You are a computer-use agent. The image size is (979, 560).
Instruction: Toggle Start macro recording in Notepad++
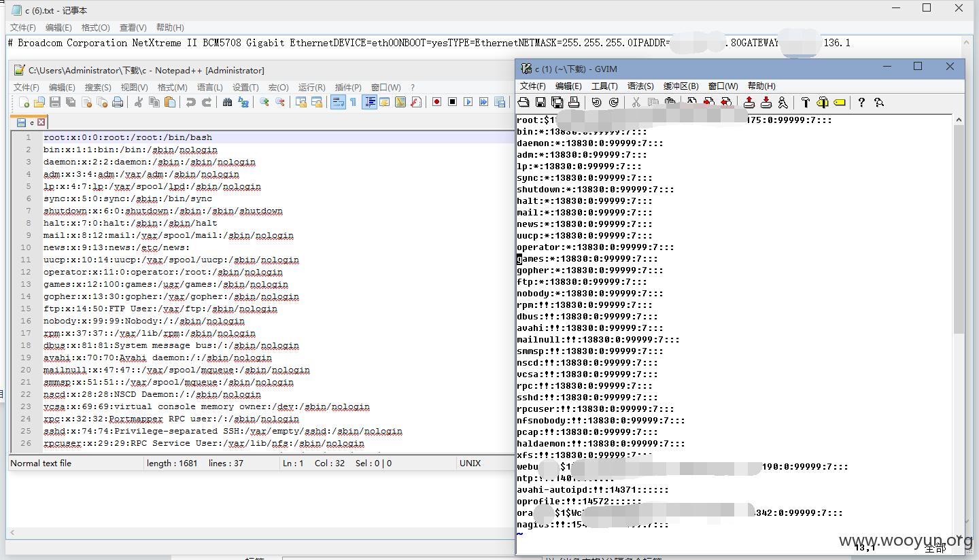click(436, 102)
